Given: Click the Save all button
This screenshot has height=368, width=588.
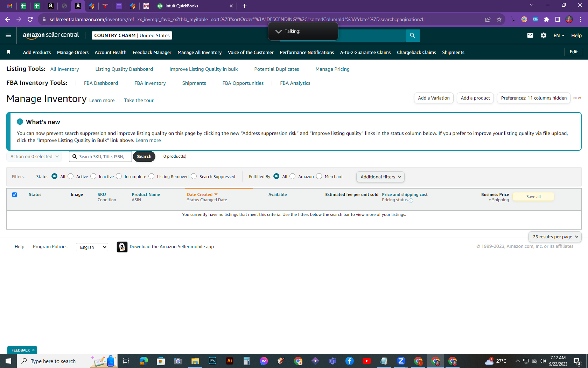Looking at the screenshot, I should (533, 197).
